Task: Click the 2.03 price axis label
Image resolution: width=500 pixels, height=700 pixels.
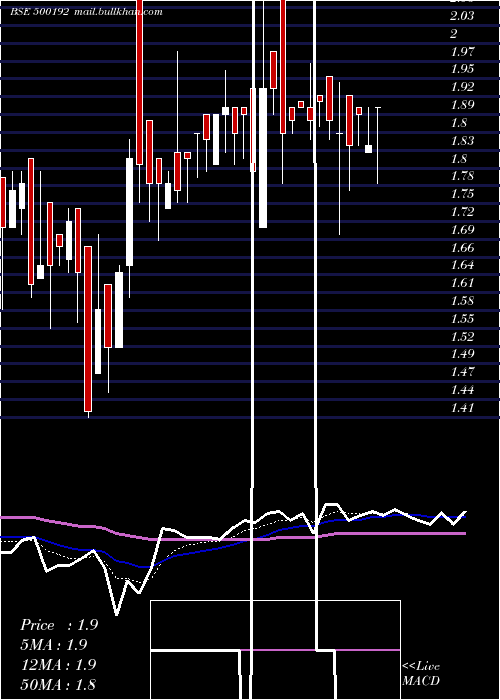Action: pos(462,16)
